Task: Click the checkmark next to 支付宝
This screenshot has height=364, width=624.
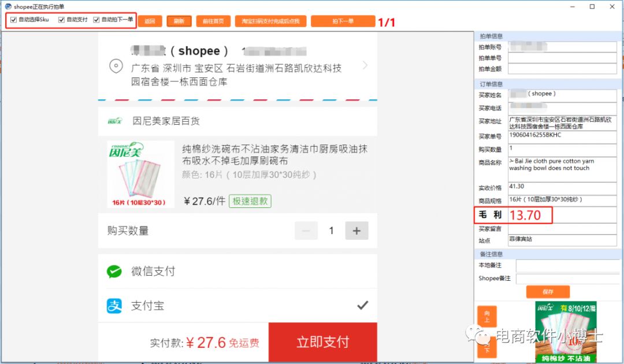Action: [362, 305]
